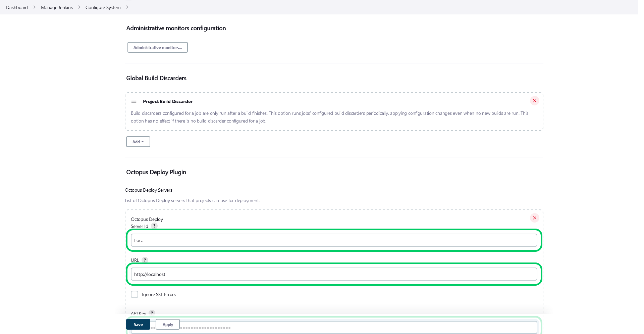
Task: Open help for the API Key field
Action: pos(152,313)
